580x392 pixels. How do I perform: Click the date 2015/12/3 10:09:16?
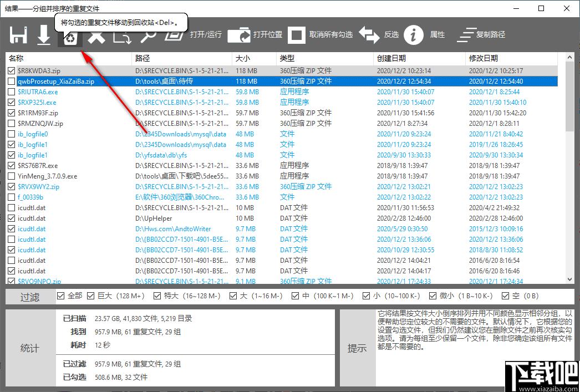tap(496, 229)
